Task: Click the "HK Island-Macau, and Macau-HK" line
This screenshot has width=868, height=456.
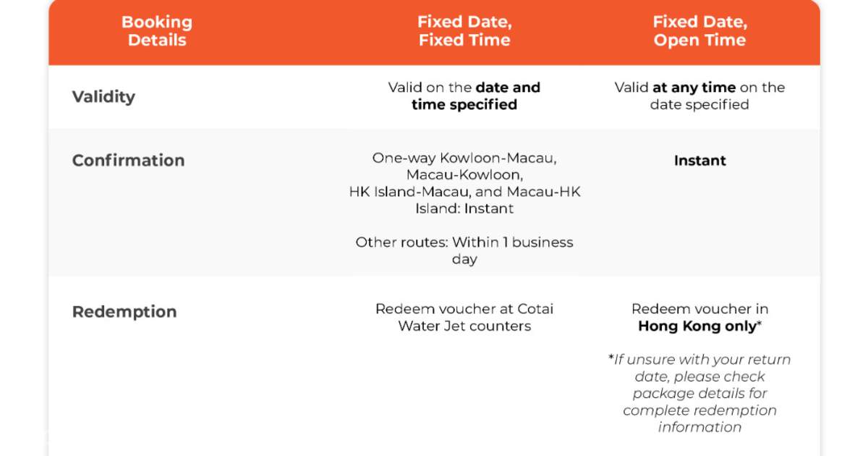Action: pos(464,192)
